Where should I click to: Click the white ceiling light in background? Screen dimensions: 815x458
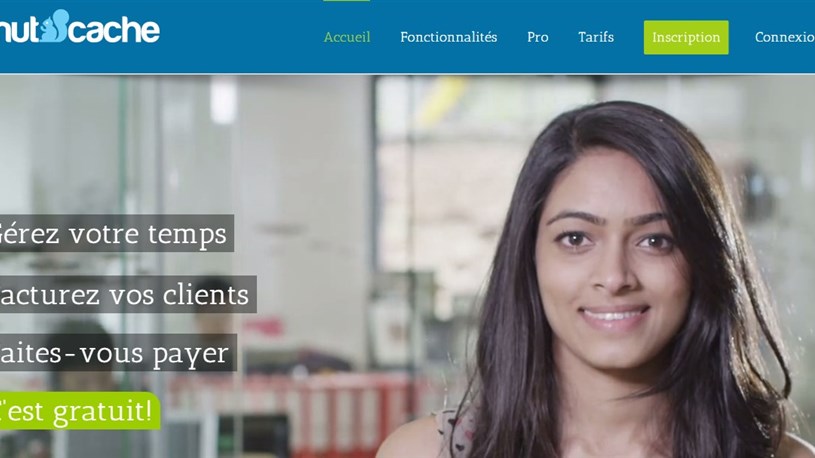(x=224, y=100)
